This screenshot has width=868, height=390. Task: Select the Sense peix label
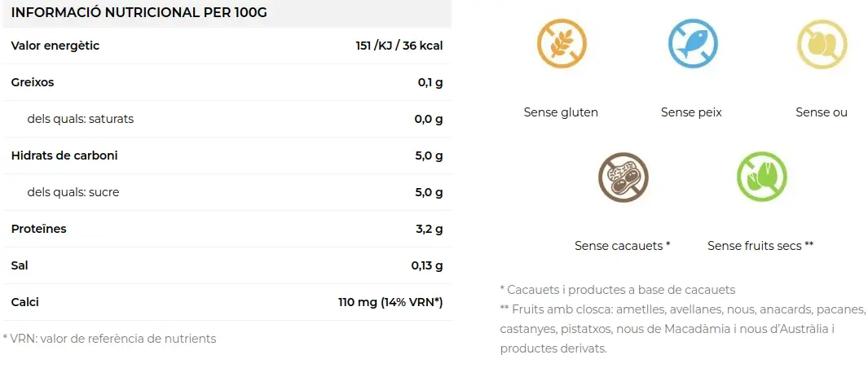(691, 112)
